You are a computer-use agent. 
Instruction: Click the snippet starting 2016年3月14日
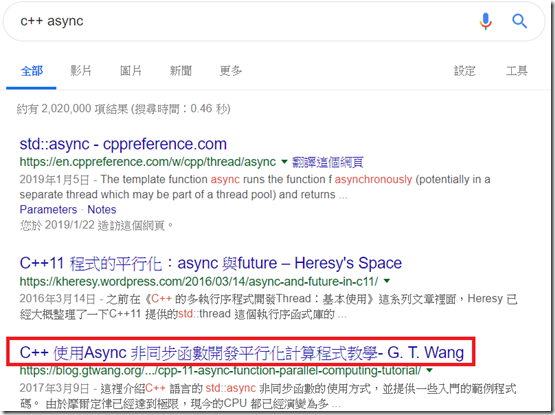coord(268,306)
